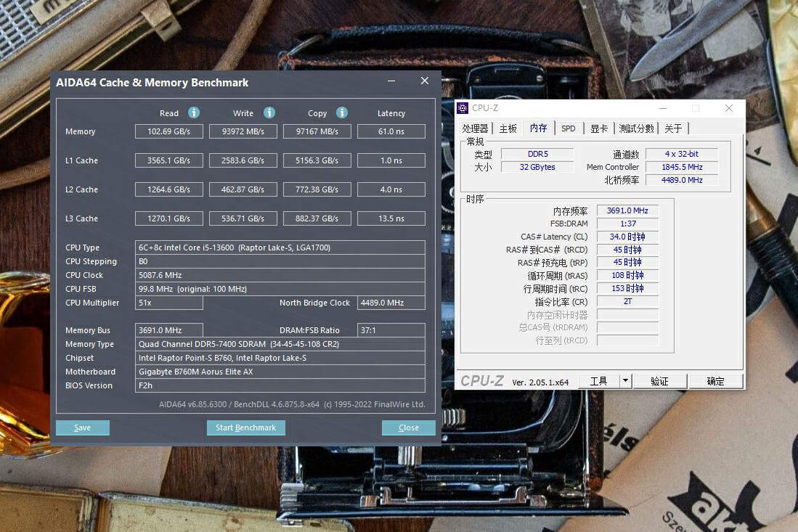Open the 显卡 tab in CPU-Z

[x=599, y=128]
